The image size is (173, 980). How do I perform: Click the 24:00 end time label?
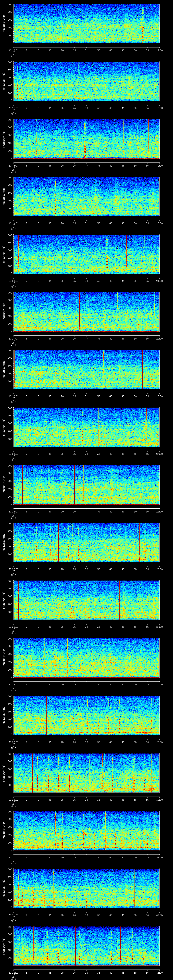[159, 454]
